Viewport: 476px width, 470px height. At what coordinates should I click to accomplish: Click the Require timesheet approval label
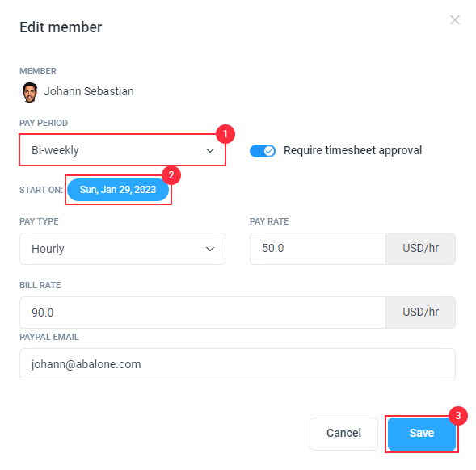click(x=352, y=150)
